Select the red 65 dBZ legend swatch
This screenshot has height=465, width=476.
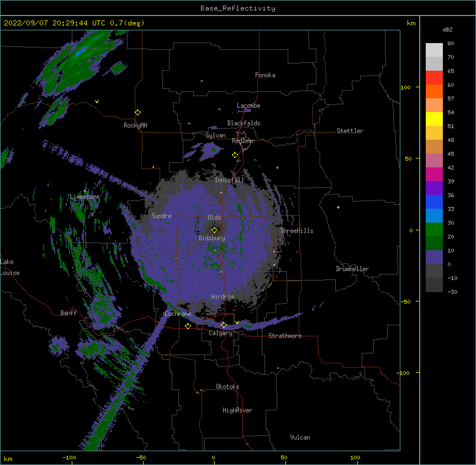tap(434, 78)
